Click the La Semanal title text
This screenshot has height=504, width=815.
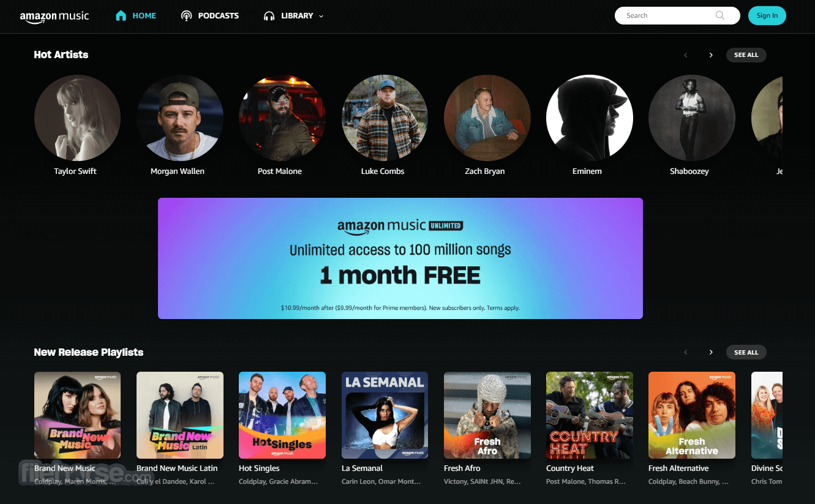[362, 468]
